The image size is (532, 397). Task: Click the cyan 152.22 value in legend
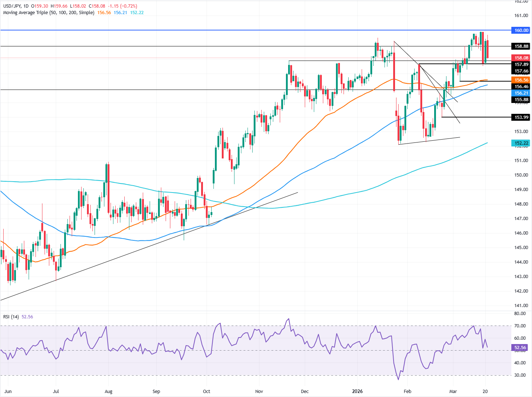(x=137, y=13)
